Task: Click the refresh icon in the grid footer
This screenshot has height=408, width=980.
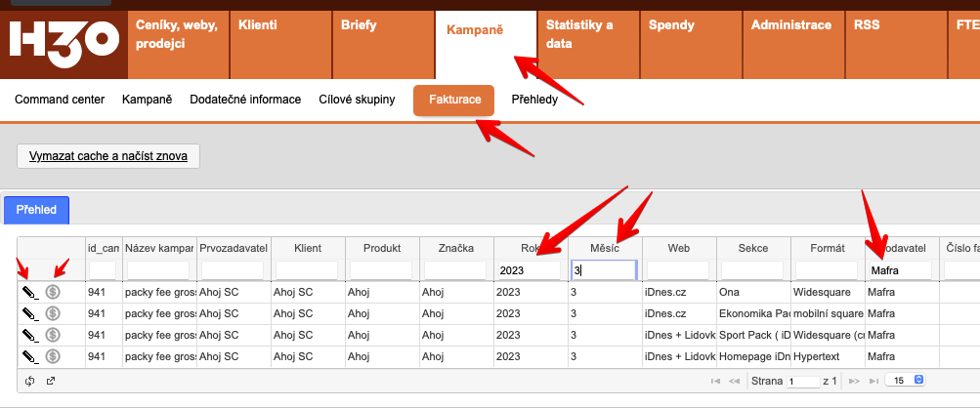Action: (x=30, y=381)
